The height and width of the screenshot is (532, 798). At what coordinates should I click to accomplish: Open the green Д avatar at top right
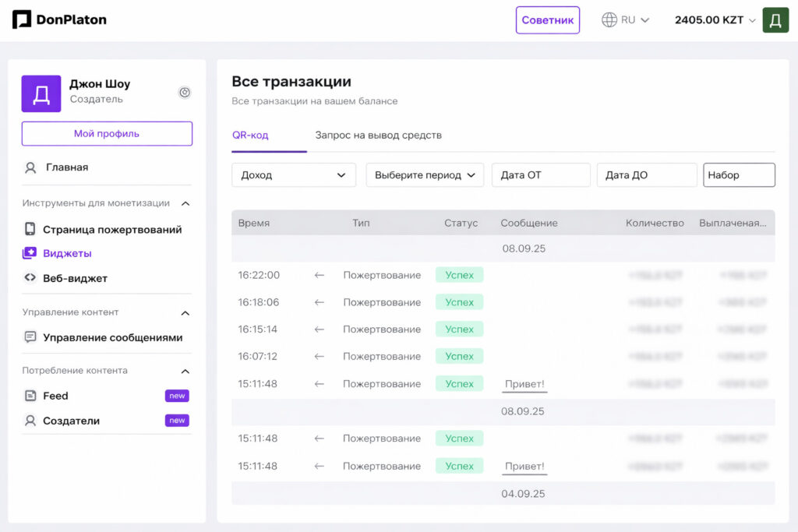[775, 19]
